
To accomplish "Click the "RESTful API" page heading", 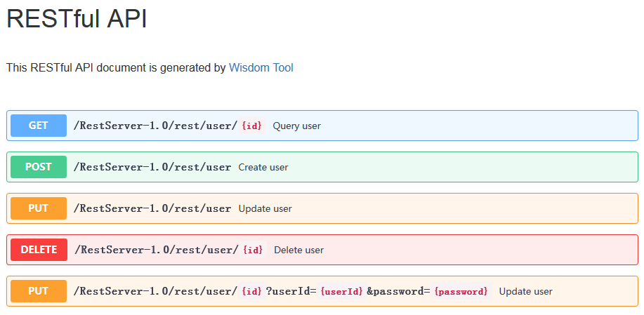I will tap(77, 18).
